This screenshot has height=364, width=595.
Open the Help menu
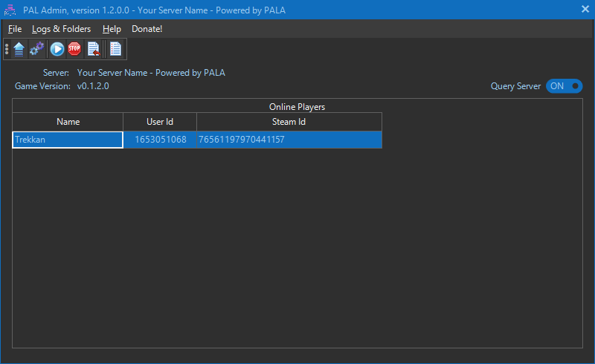click(x=112, y=29)
